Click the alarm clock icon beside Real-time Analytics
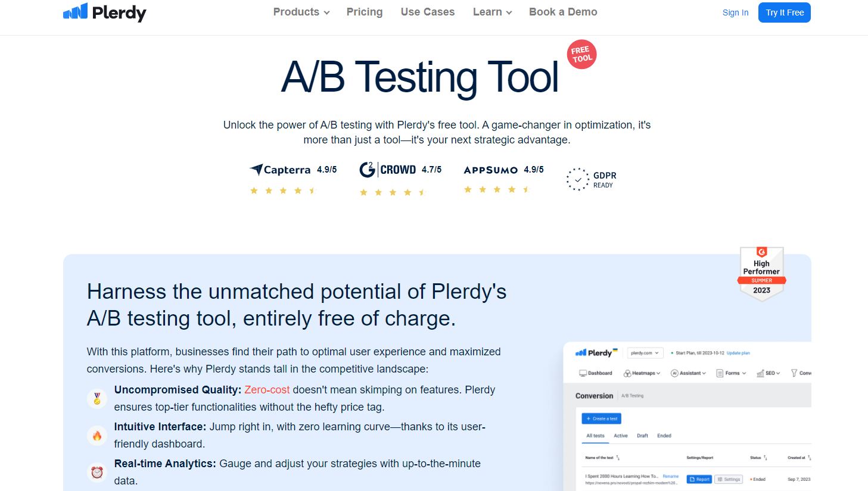This screenshot has height=491, width=868. (x=97, y=473)
